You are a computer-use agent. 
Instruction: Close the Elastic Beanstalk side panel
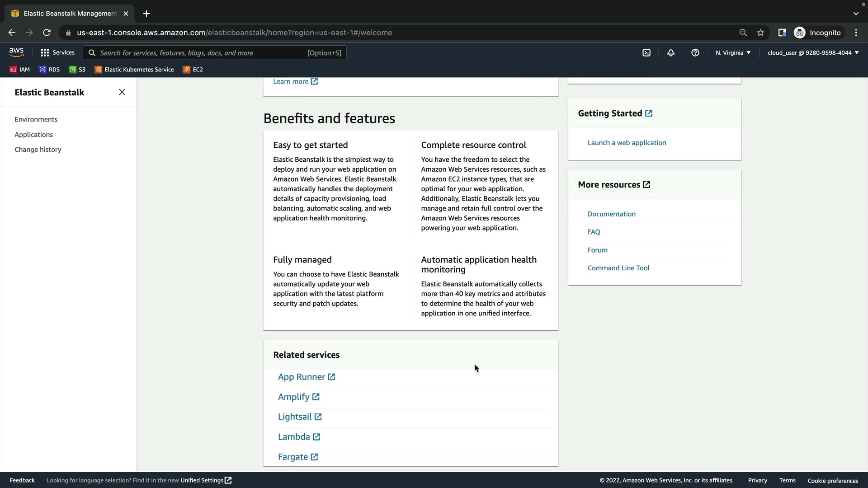[x=122, y=92]
